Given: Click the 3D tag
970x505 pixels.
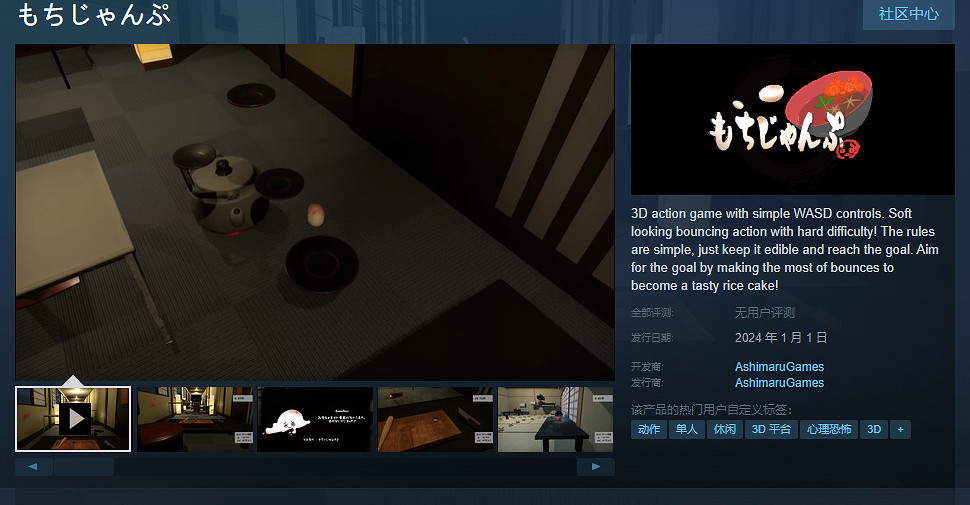Looking at the screenshot, I should coord(873,429).
